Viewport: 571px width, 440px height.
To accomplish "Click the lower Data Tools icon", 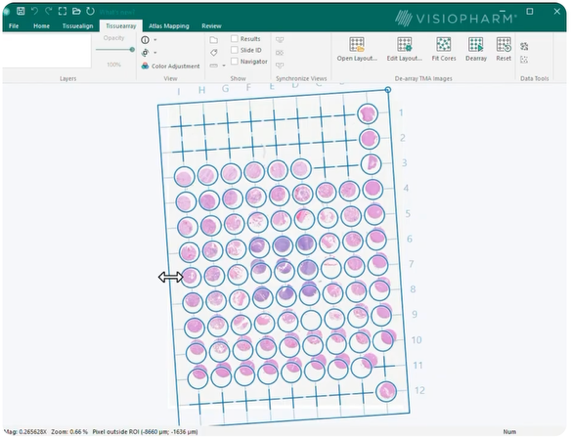I will coord(524,60).
